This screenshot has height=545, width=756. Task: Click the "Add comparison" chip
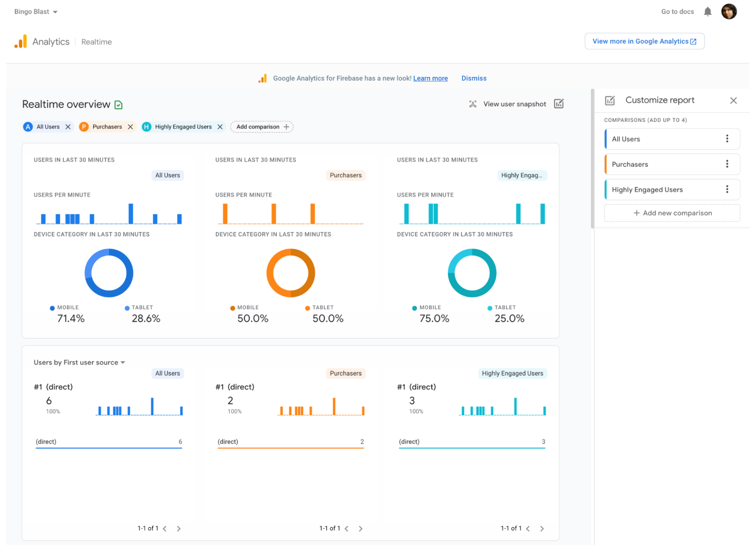point(262,127)
